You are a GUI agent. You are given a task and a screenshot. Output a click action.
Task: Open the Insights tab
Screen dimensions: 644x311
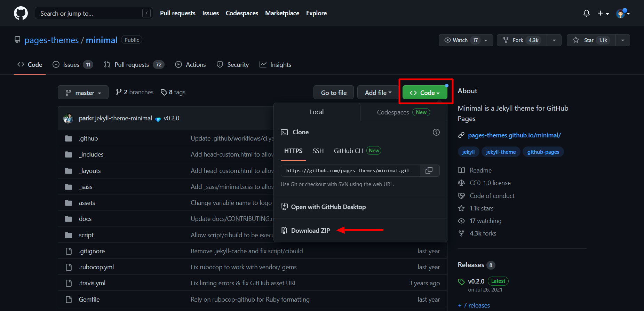pos(275,65)
